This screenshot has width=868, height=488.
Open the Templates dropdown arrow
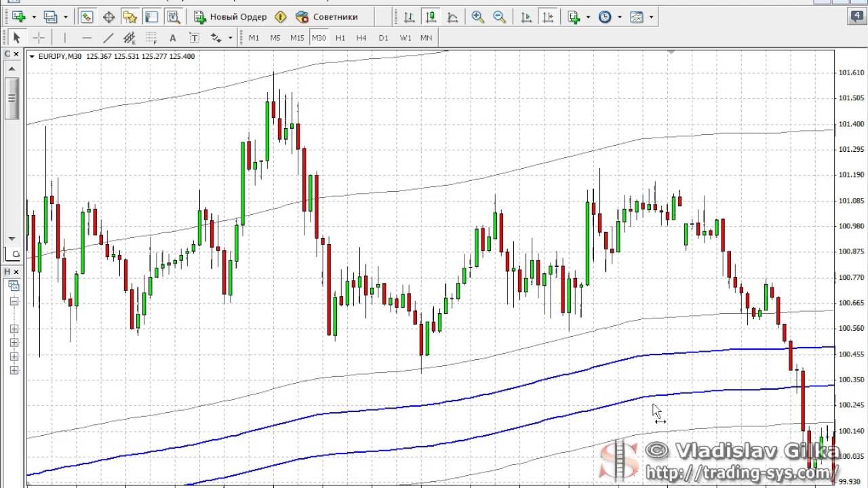point(651,17)
